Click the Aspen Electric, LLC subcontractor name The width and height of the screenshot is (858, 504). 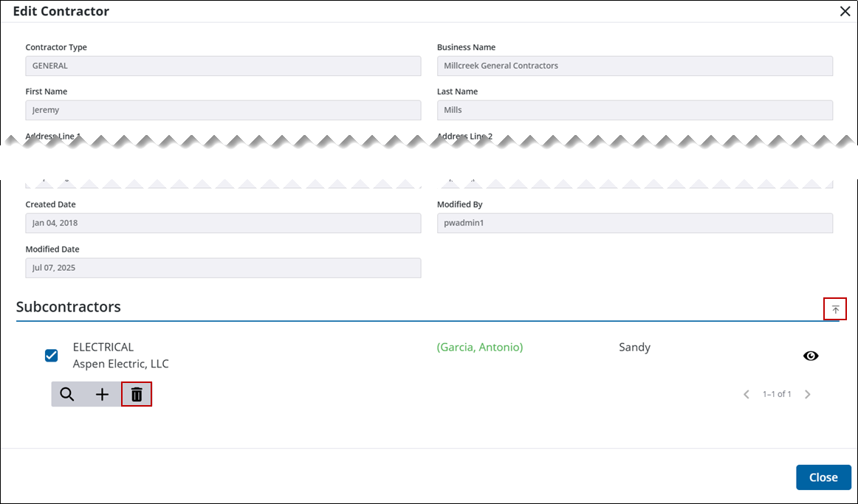click(121, 364)
